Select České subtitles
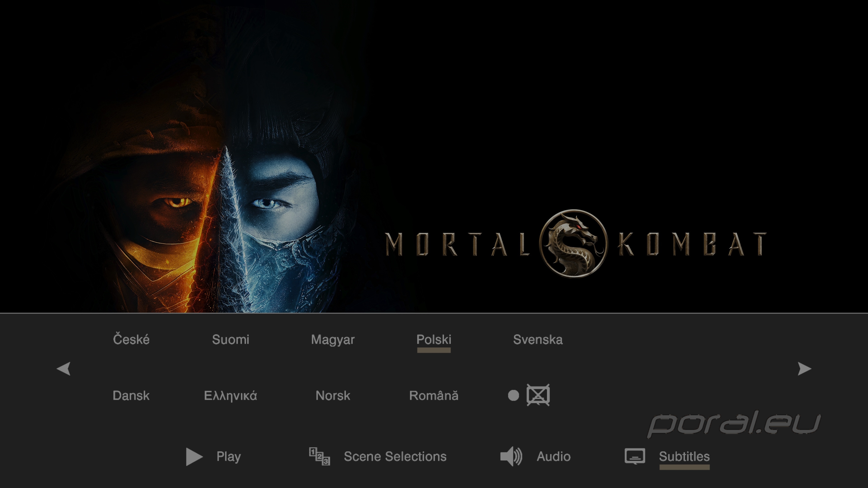The image size is (868, 488). coord(131,339)
